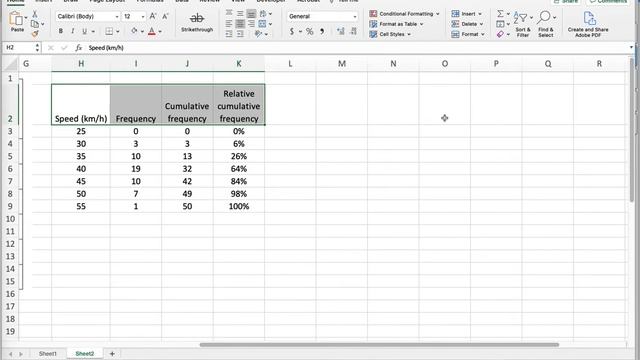The height and width of the screenshot is (360, 640).
Task: Align cell text to the right
Action: 251,24
